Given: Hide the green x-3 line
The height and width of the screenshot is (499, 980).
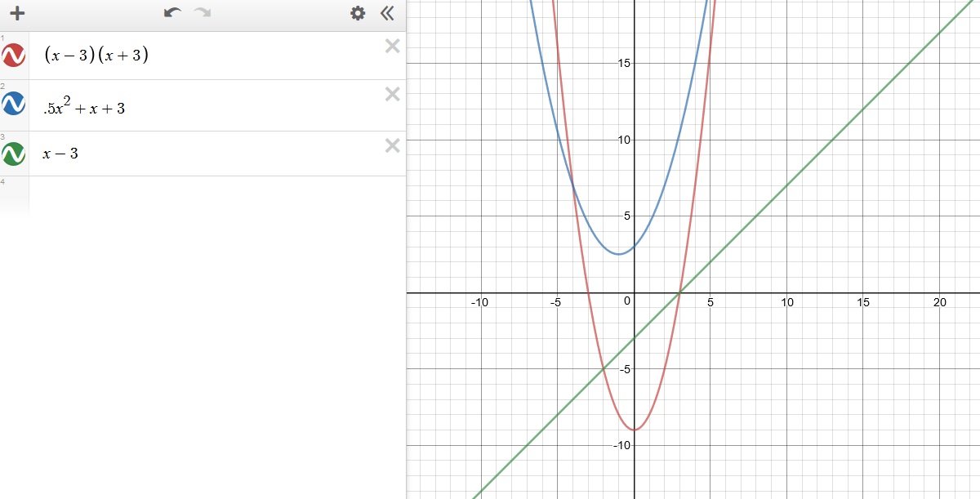Looking at the screenshot, I should (14, 154).
